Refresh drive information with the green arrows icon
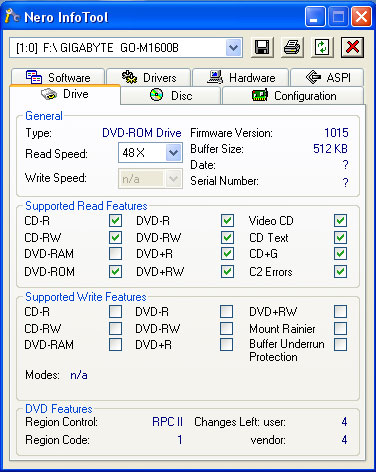The image size is (376, 472). click(x=322, y=47)
